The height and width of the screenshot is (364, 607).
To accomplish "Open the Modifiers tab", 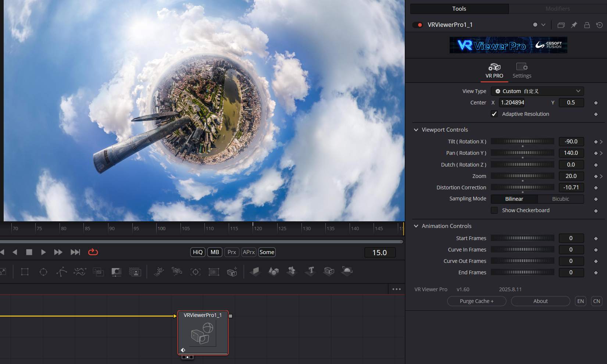I will (557, 8).
